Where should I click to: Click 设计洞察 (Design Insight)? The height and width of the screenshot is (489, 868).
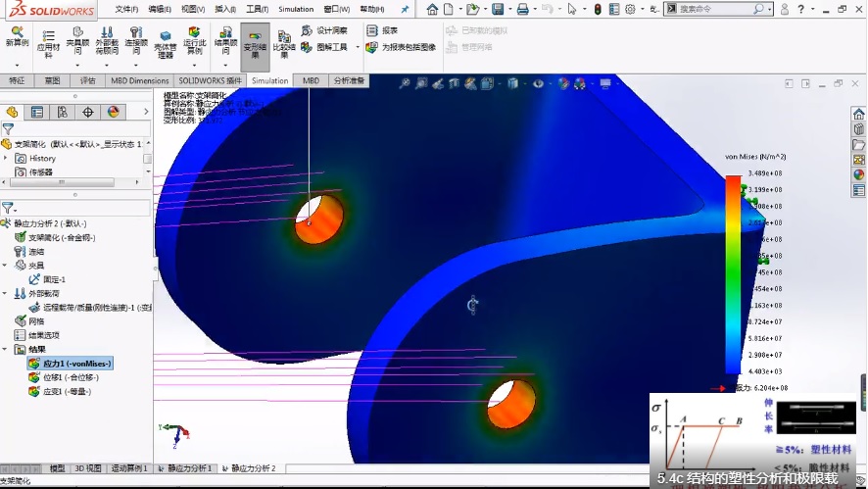click(324, 30)
